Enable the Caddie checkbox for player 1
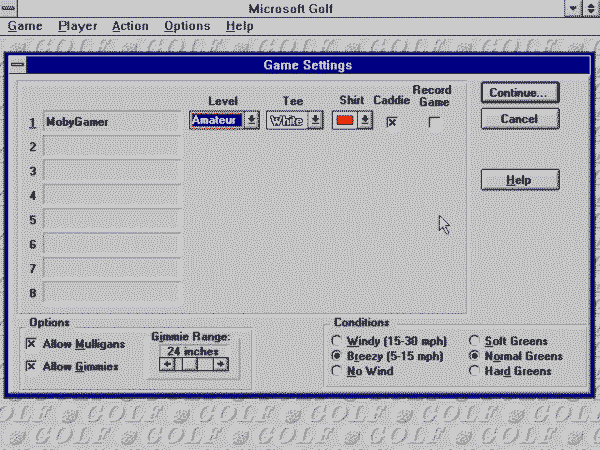 pyautogui.click(x=392, y=121)
